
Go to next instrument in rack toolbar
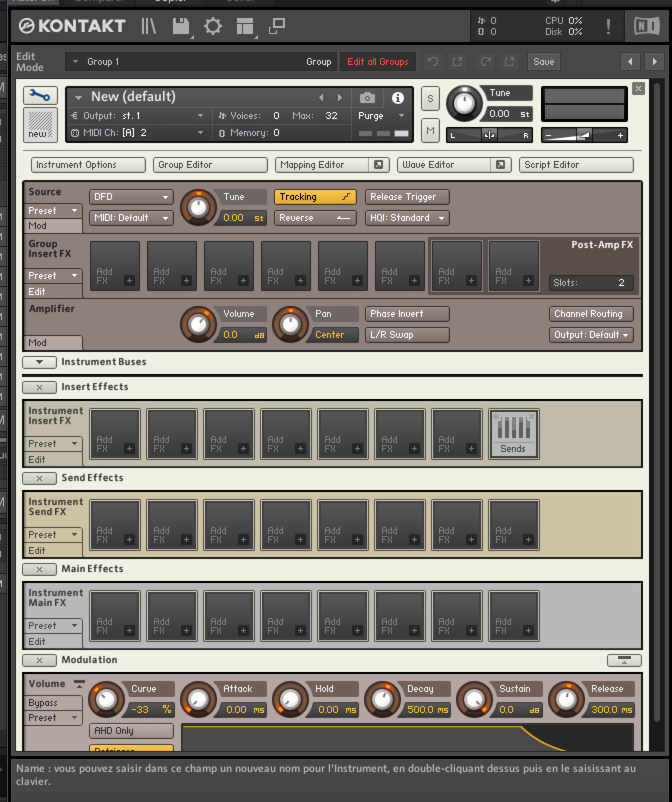[654, 61]
